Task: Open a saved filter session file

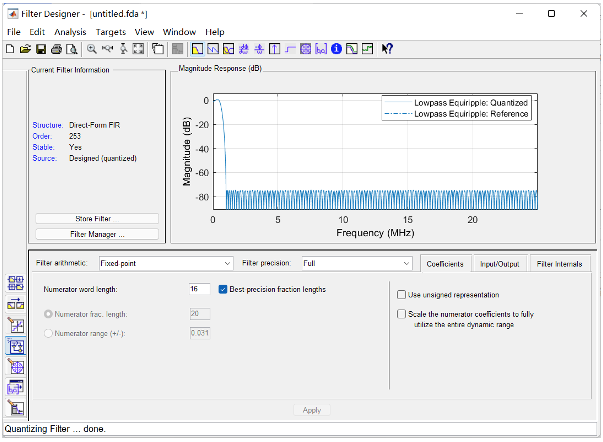Action: (x=25, y=48)
